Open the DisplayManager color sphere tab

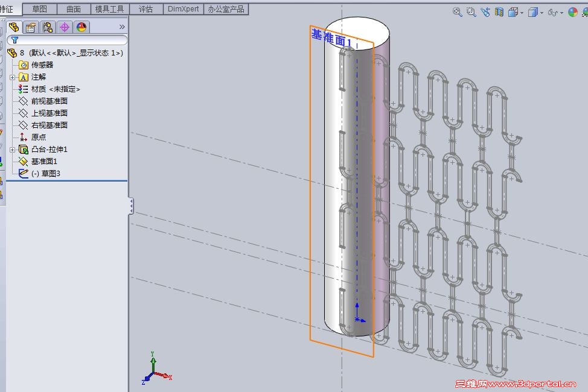point(81,27)
